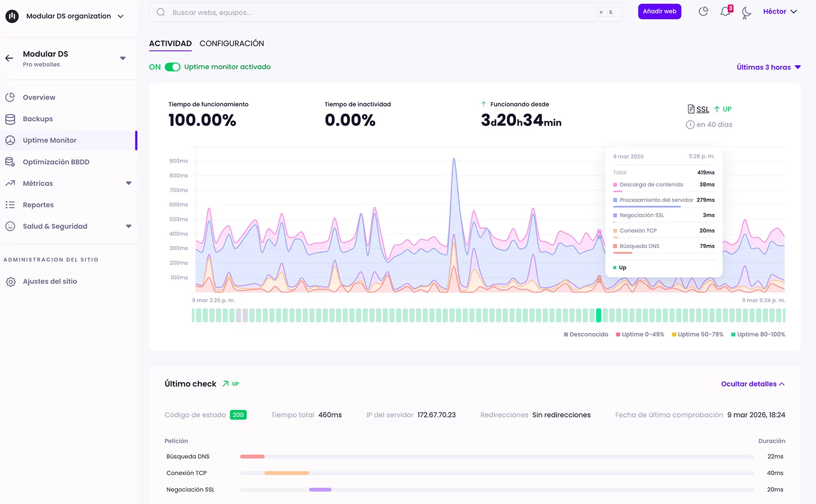This screenshot has height=504, width=816.
Task: Select Backups in the sidebar
Action: pos(36,119)
